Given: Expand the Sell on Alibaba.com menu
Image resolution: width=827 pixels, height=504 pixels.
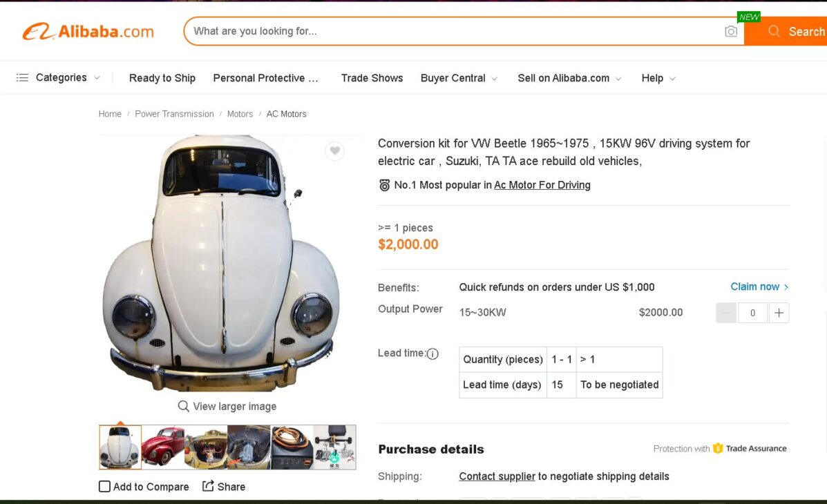Looking at the screenshot, I should pyautogui.click(x=569, y=79).
